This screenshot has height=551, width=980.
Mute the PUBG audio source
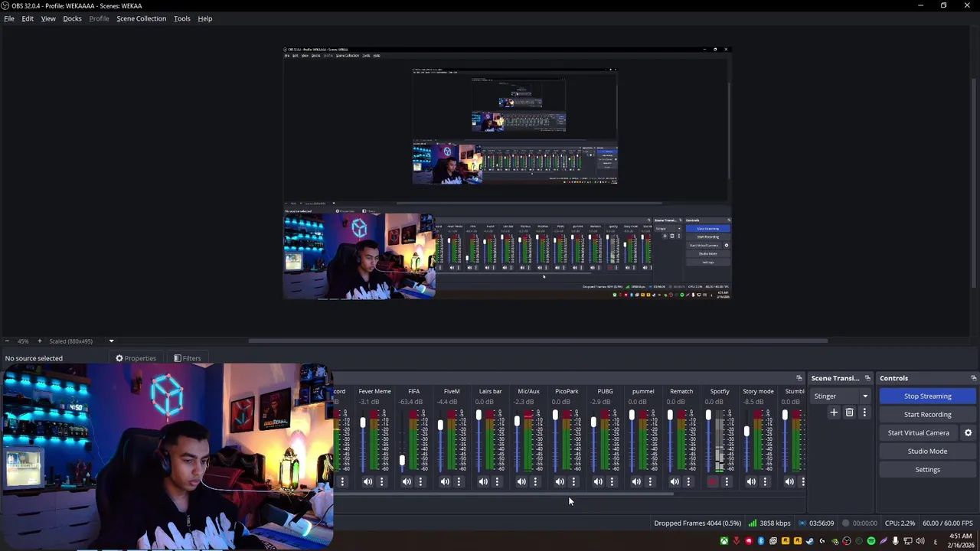tap(597, 481)
